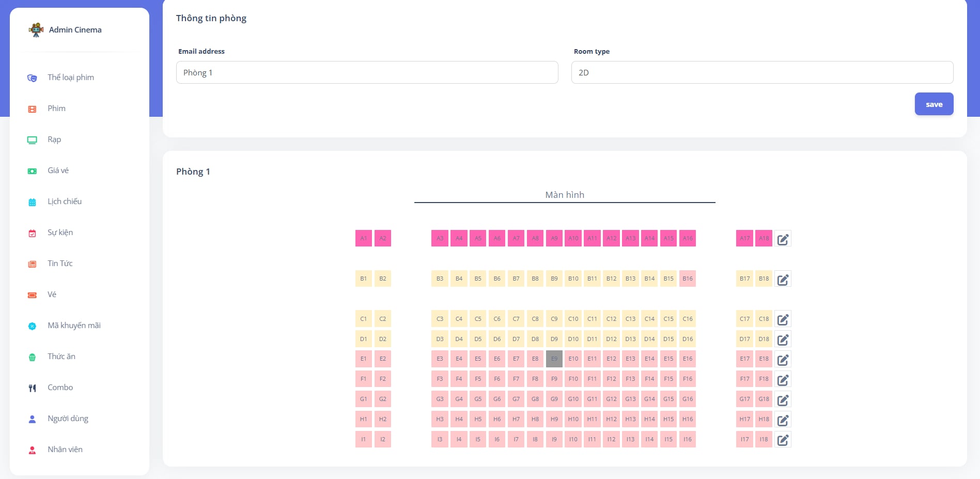
Task: Click the Thể loại phim sidebar icon
Action: click(32, 78)
